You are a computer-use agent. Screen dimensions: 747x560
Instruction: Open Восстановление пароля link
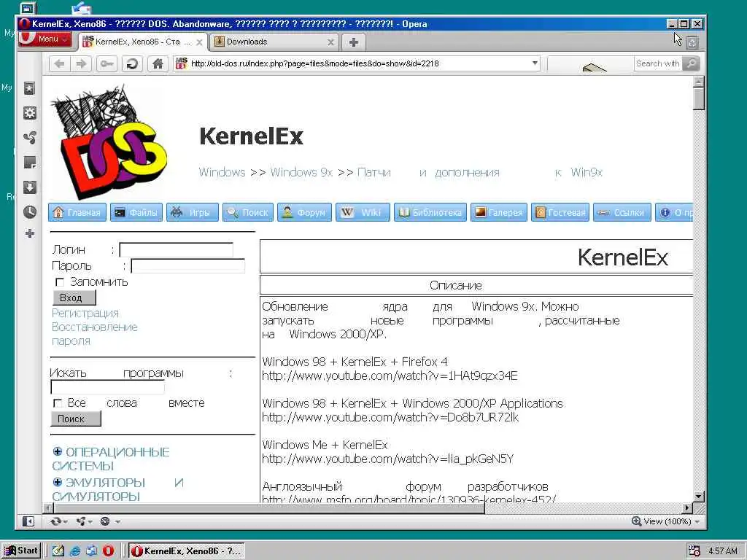point(94,334)
